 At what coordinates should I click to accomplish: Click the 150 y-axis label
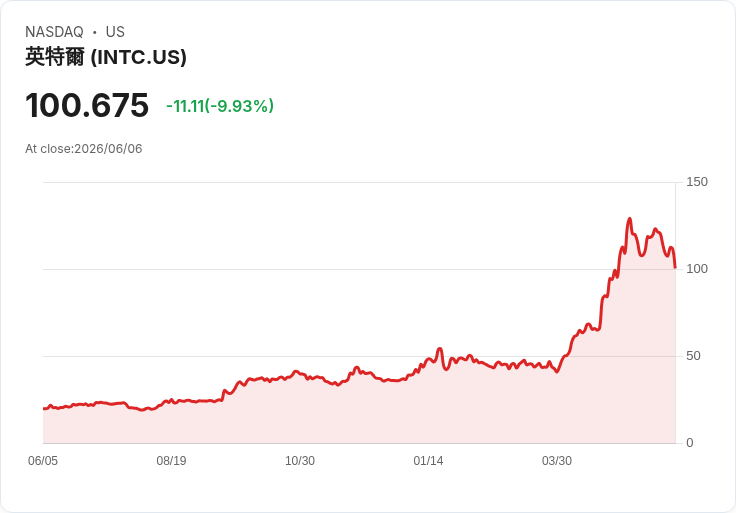click(697, 182)
